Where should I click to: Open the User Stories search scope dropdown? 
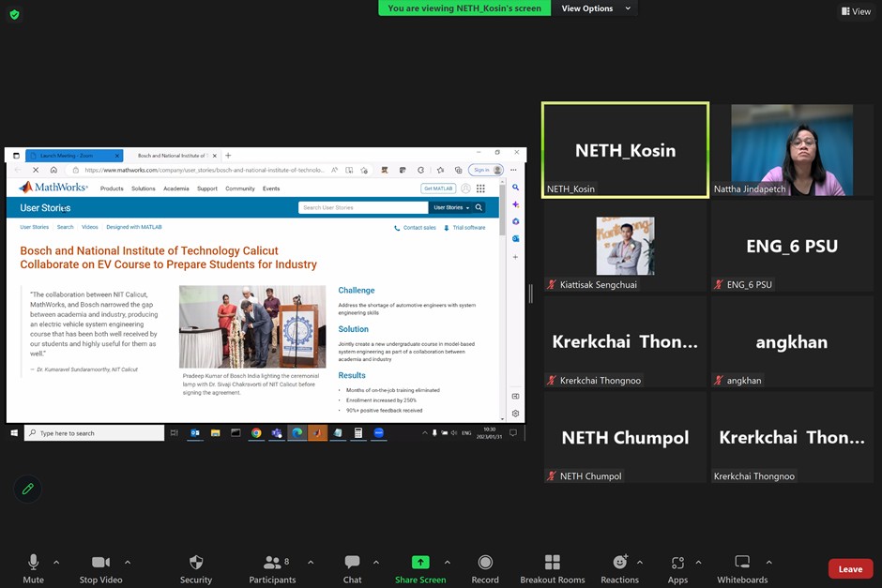pyautogui.click(x=451, y=207)
